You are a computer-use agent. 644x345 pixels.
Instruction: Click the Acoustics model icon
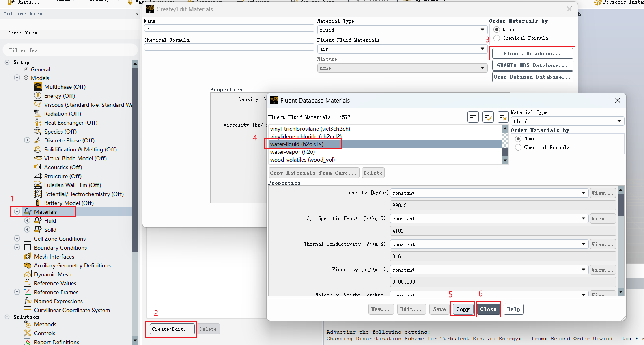[x=38, y=167]
